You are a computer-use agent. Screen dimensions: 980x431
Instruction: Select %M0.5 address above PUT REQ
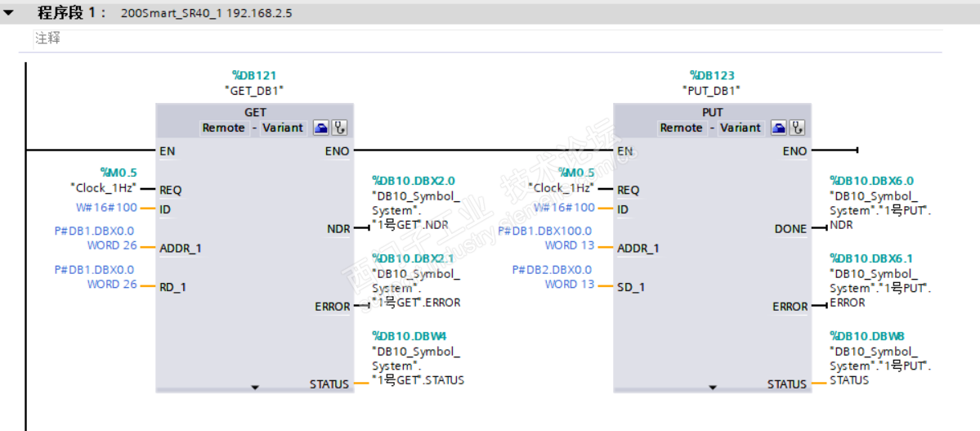point(576,172)
